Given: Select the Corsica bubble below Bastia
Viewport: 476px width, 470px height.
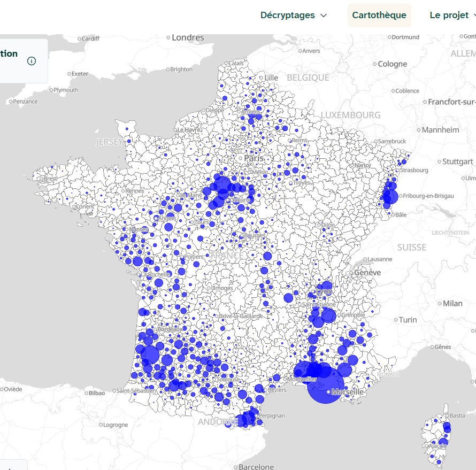Looking at the screenshot, I should (x=447, y=427).
